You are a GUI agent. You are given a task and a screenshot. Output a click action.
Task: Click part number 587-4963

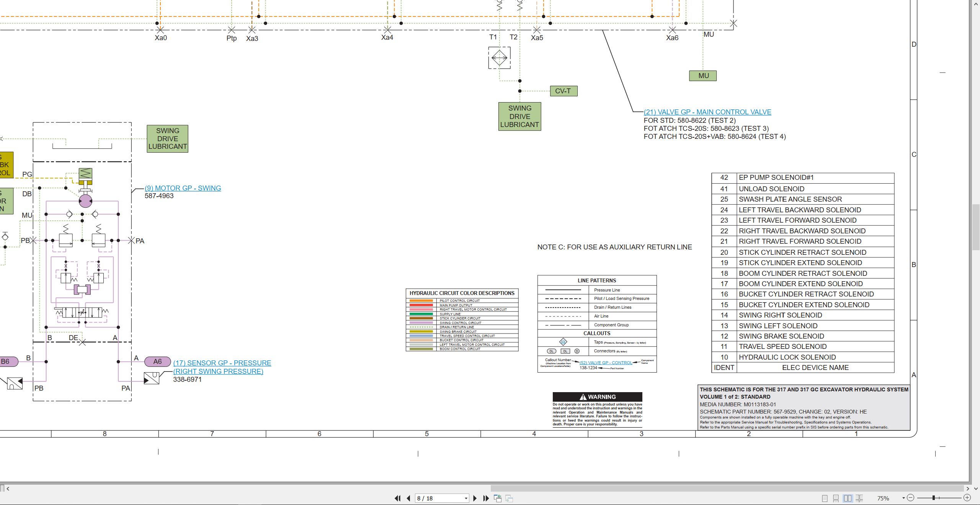point(159,196)
